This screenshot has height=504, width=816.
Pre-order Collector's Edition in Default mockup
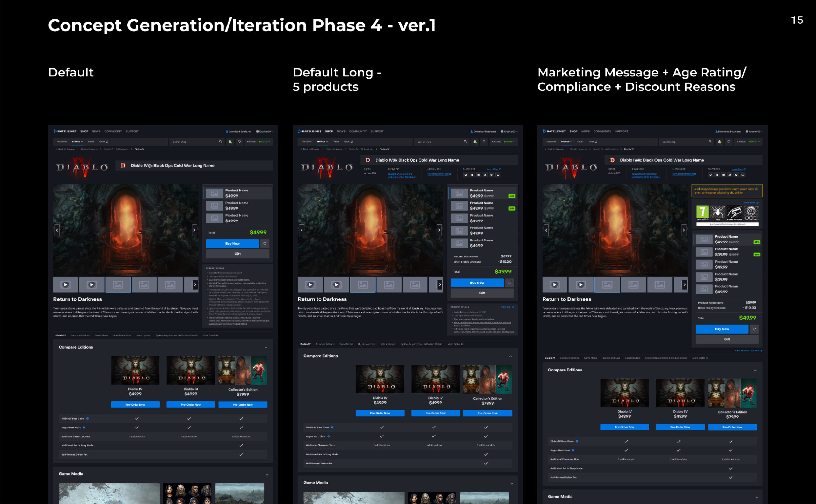[x=243, y=405]
